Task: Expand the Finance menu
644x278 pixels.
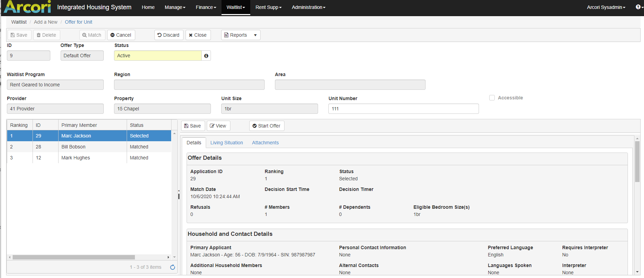Action: (x=206, y=7)
